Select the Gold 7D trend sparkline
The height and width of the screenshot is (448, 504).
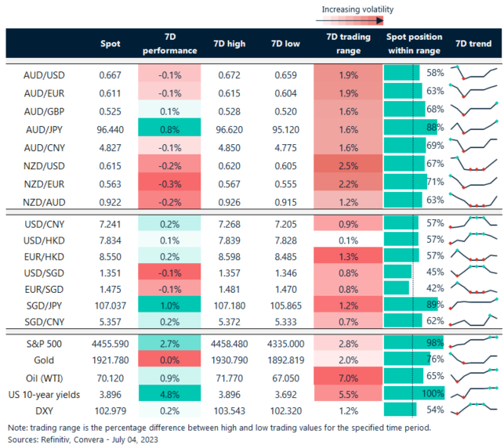474,338
